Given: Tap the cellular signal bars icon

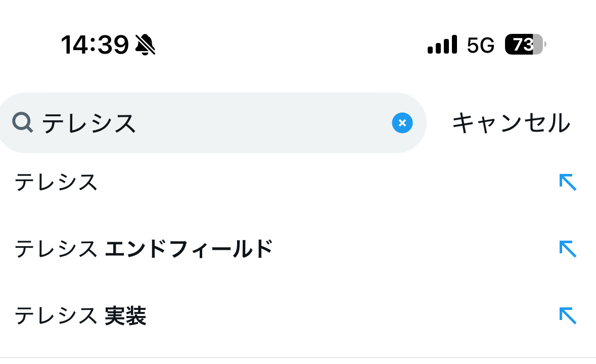Looking at the screenshot, I should [442, 45].
